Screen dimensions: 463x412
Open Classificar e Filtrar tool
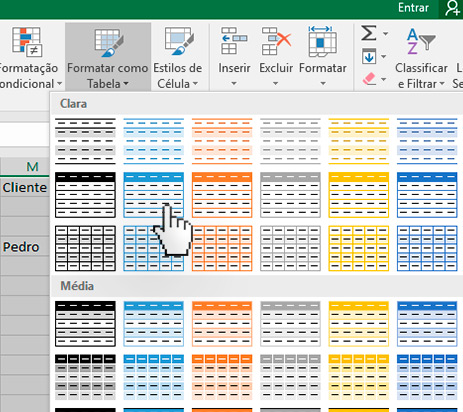(x=422, y=57)
